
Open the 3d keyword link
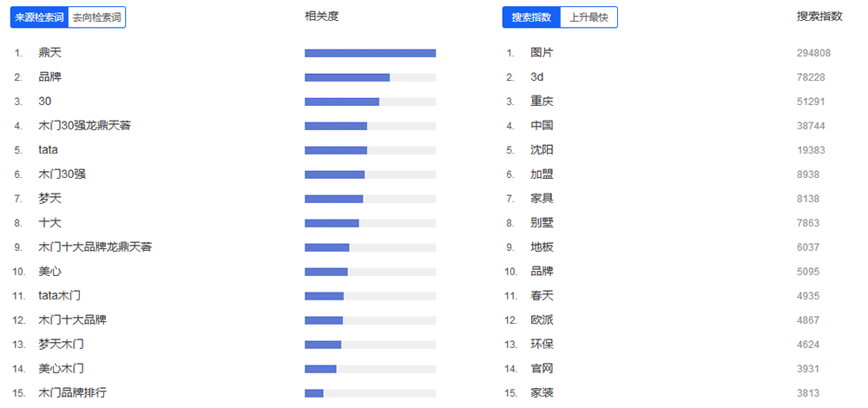tap(537, 77)
